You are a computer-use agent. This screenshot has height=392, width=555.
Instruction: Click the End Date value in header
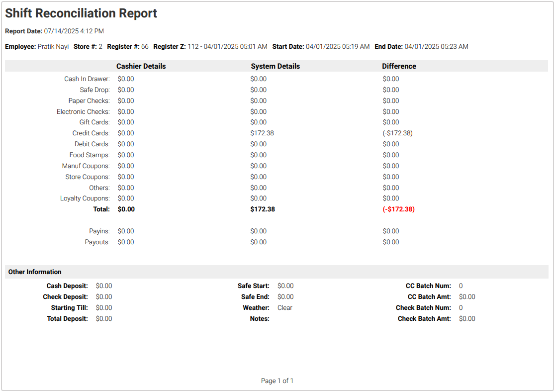click(x=436, y=47)
